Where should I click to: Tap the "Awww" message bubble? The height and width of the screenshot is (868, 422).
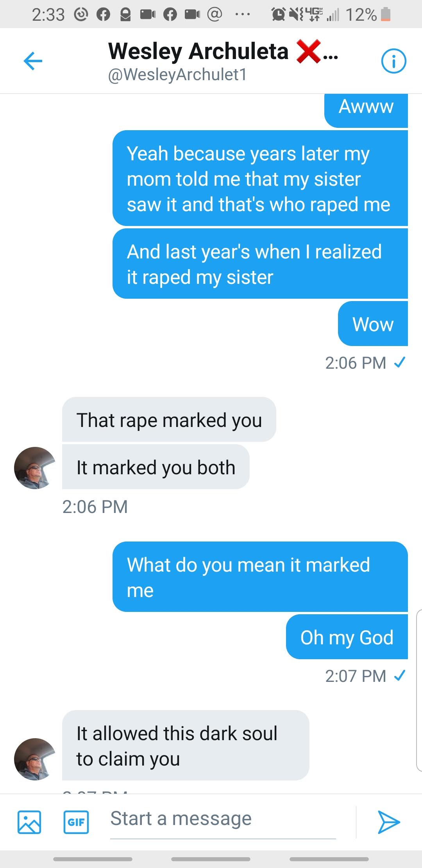click(x=366, y=107)
